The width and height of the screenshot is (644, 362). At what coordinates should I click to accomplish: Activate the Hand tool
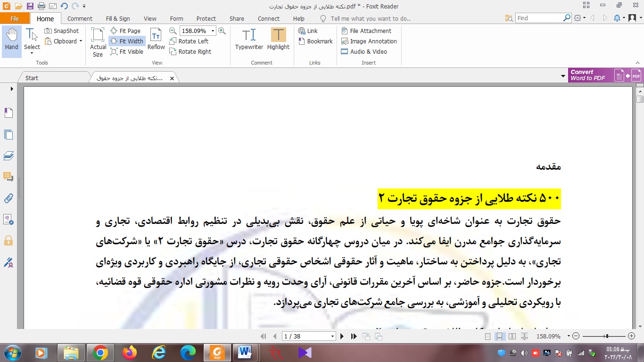[12, 41]
